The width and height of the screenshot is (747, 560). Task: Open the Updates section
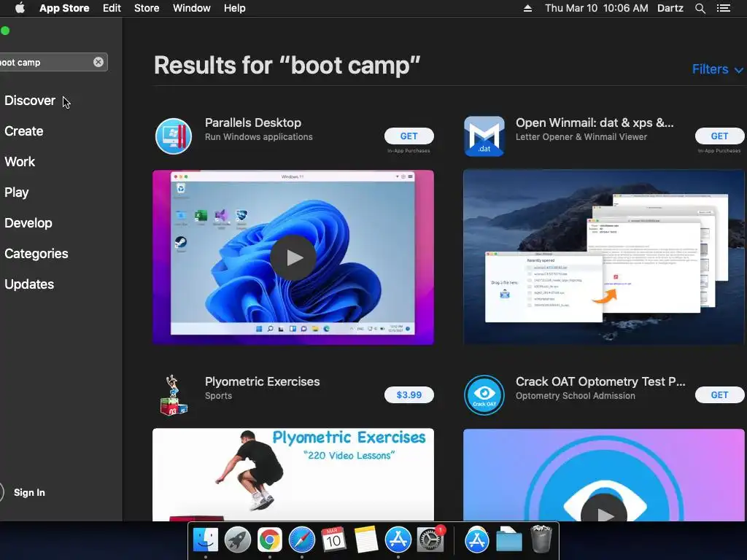coord(29,284)
